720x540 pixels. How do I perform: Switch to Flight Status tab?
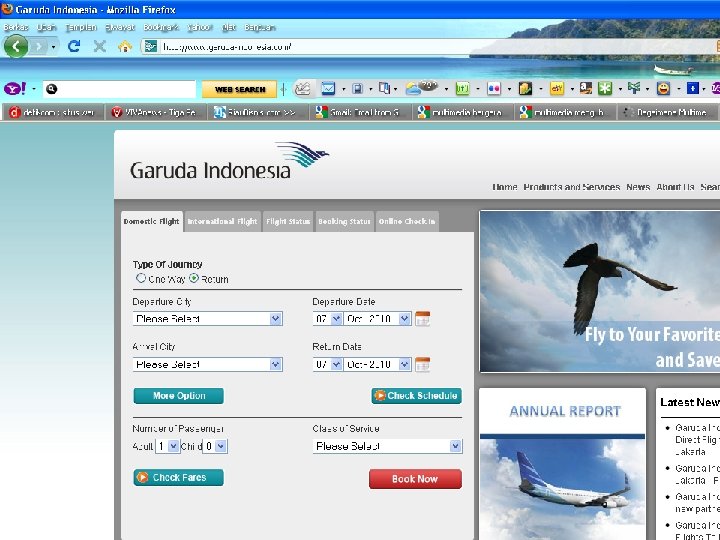(x=288, y=221)
